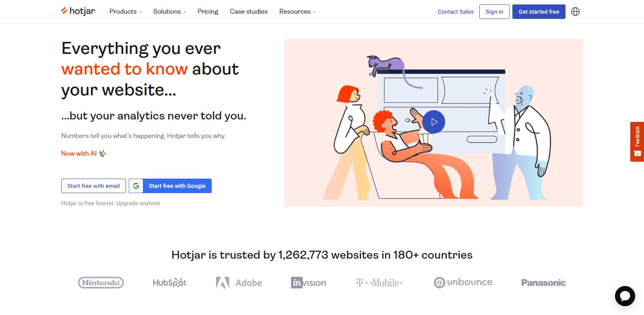
Task: Go to the Pricing page
Action: tap(208, 12)
